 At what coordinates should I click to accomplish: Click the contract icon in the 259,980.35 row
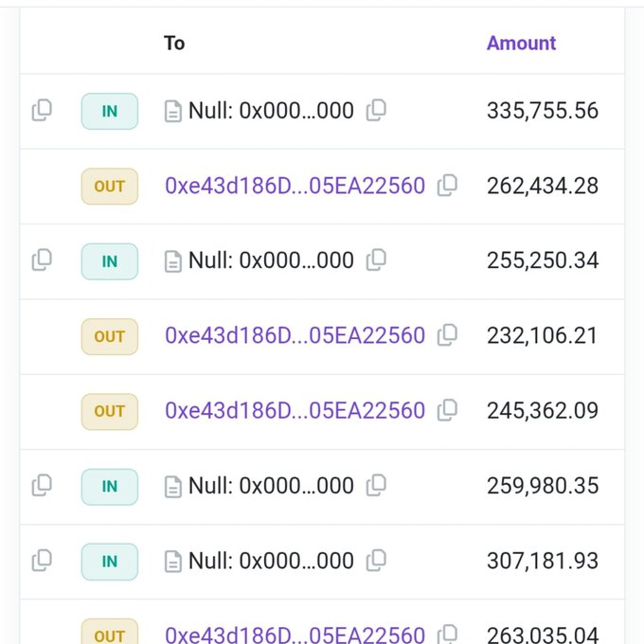(173, 487)
